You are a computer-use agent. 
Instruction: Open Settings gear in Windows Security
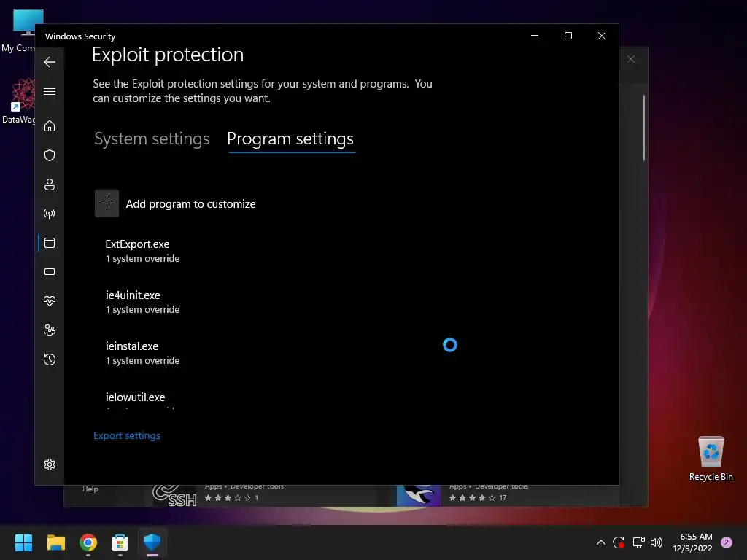[50, 464]
